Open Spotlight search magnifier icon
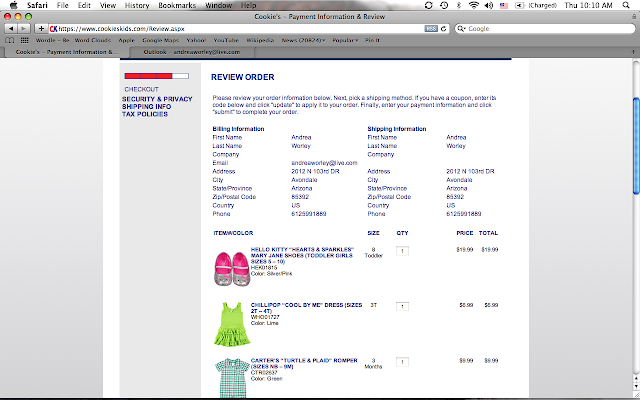640x400 pixels. point(626,5)
